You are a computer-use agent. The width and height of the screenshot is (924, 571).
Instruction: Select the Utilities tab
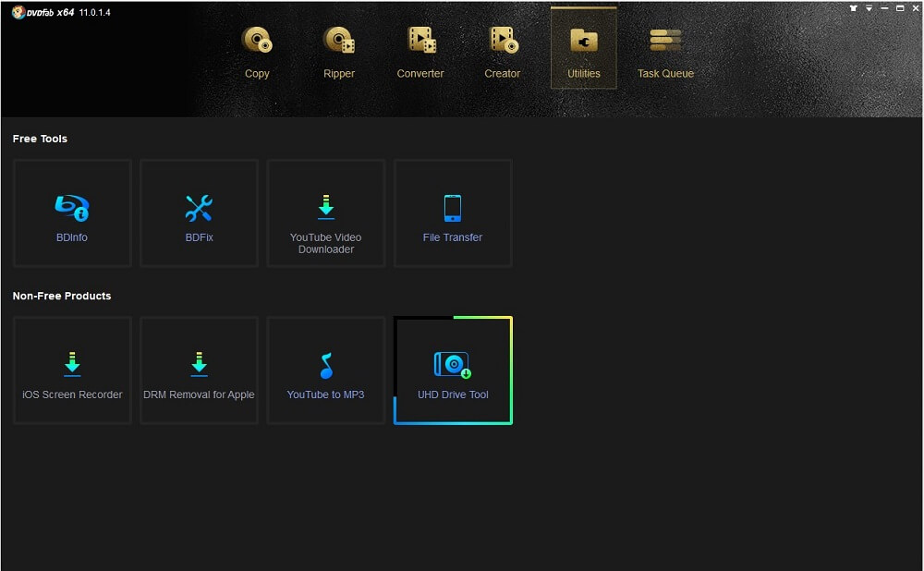(x=583, y=48)
